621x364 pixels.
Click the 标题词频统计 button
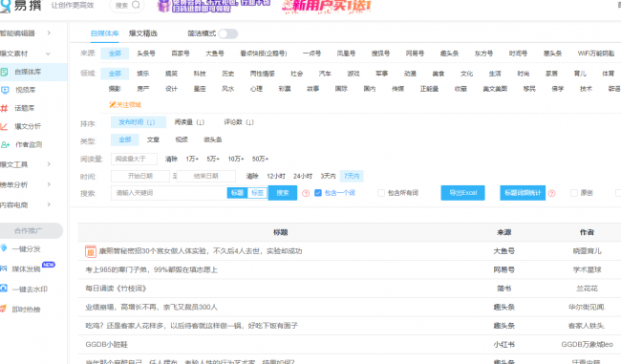pyautogui.click(x=523, y=193)
